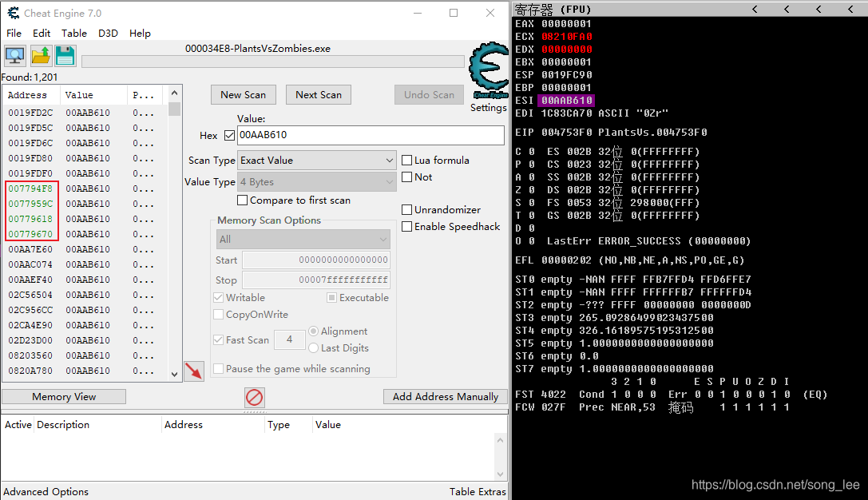Click the Value column header in results
This screenshot has height=500, width=868.
[x=79, y=95]
